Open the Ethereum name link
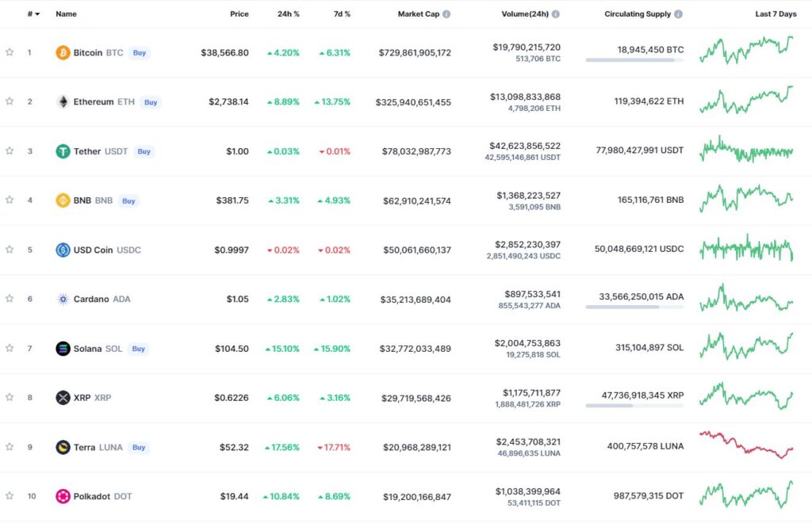812x527 pixels. coord(94,102)
